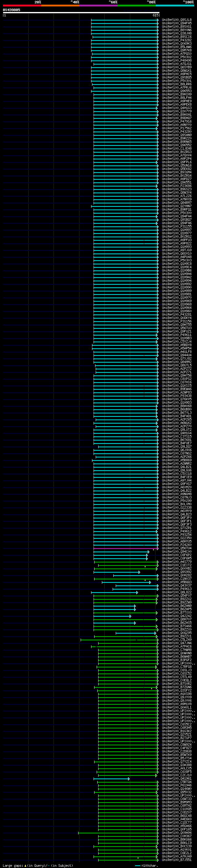Click the =100char. scale legend
This screenshot has width=197, height=868.
pos(146,866)
